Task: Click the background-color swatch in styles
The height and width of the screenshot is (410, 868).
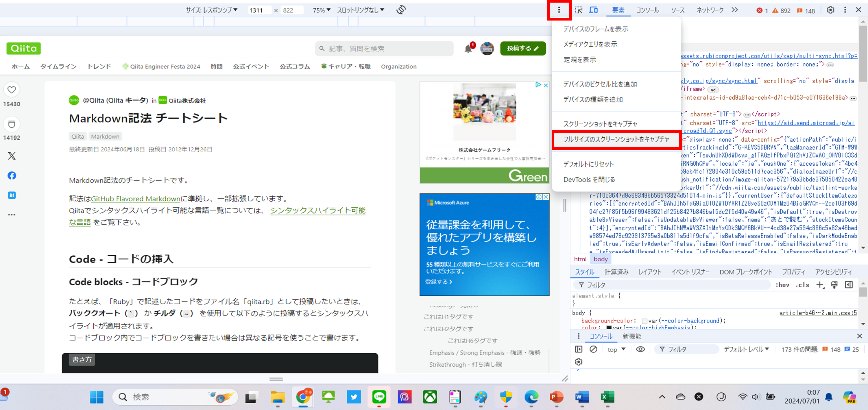Action: pyautogui.click(x=644, y=321)
